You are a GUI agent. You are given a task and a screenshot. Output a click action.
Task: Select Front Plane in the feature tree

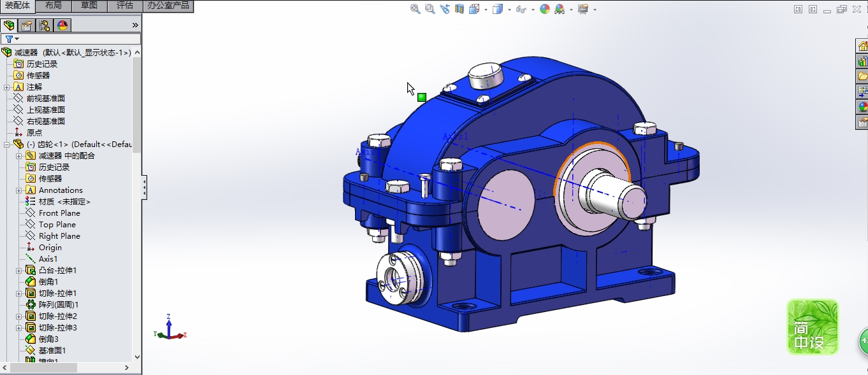(59, 213)
